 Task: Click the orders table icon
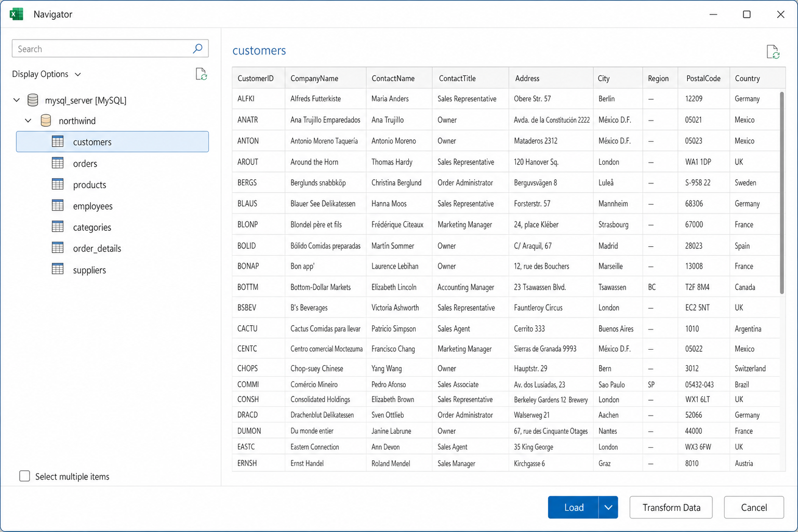pyautogui.click(x=58, y=163)
